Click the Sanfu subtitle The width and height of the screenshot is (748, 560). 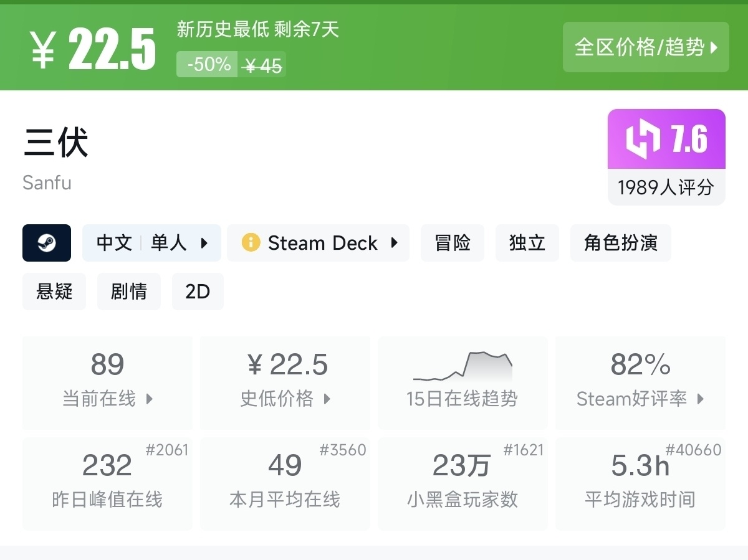tap(47, 183)
